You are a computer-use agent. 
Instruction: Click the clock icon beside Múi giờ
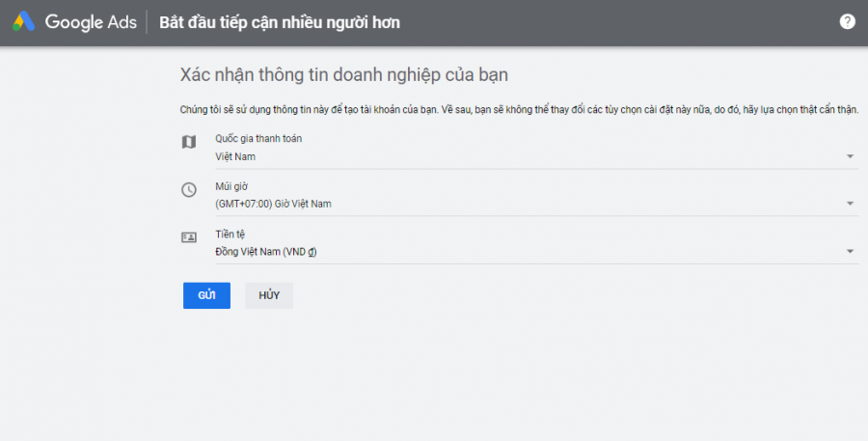click(x=189, y=190)
